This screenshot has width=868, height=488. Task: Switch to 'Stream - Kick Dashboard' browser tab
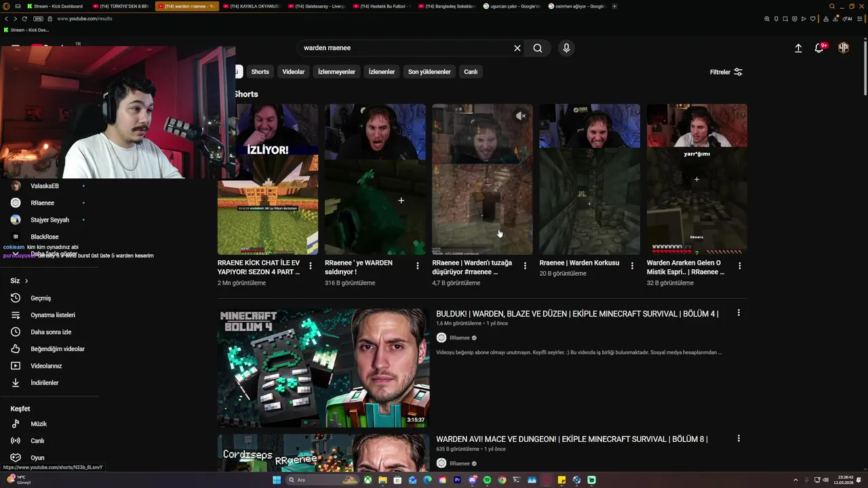click(x=56, y=6)
